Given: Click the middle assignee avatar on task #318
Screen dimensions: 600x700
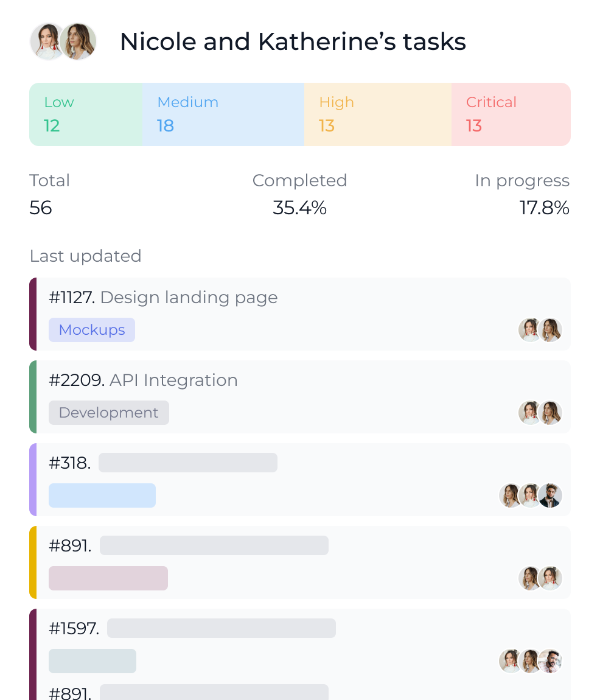Looking at the screenshot, I should [x=530, y=495].
